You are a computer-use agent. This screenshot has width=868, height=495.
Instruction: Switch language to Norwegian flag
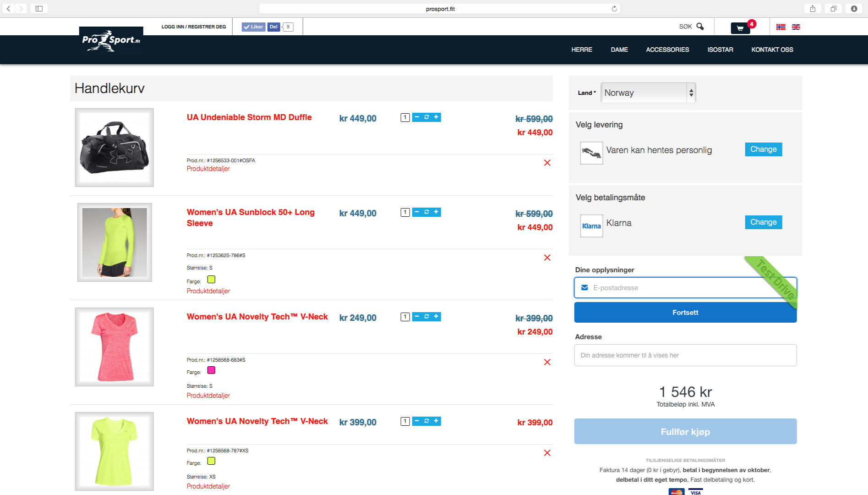coord(781,27)
